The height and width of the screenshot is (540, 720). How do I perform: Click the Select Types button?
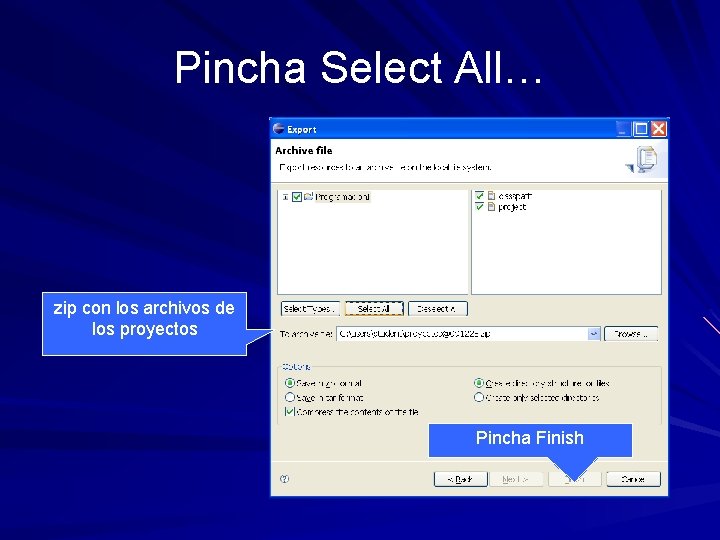[310, 309]
